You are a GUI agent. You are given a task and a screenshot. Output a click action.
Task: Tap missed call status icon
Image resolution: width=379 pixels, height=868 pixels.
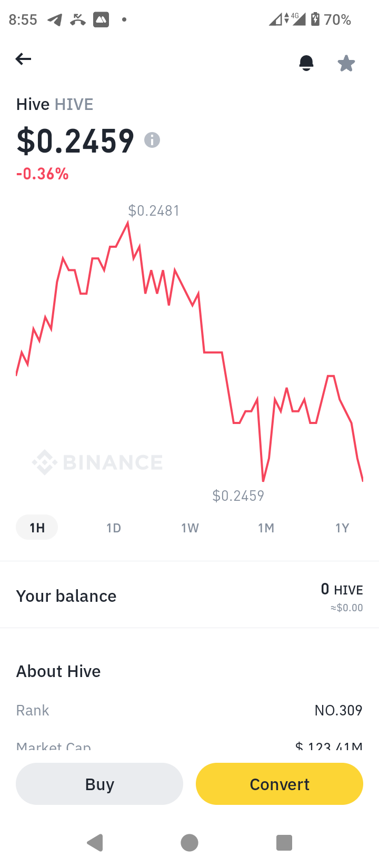click(78, 20)
